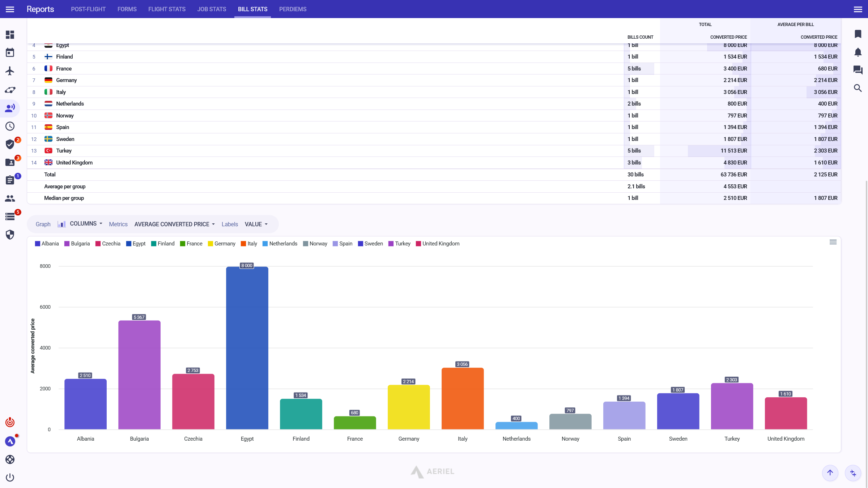Open the COLUMNS graph type dropdown
The height and width of the screenshot is (488, 868).
(86, 224)
